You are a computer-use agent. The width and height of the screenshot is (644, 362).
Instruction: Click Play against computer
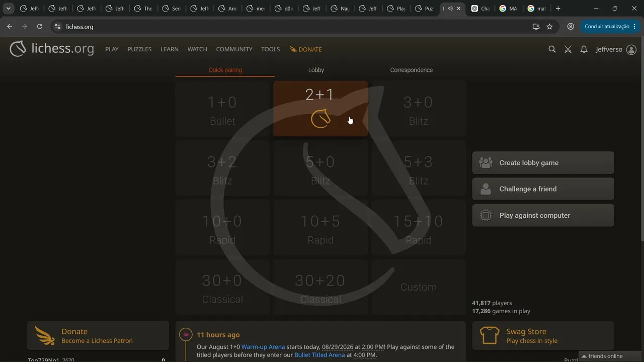point(543,215)
